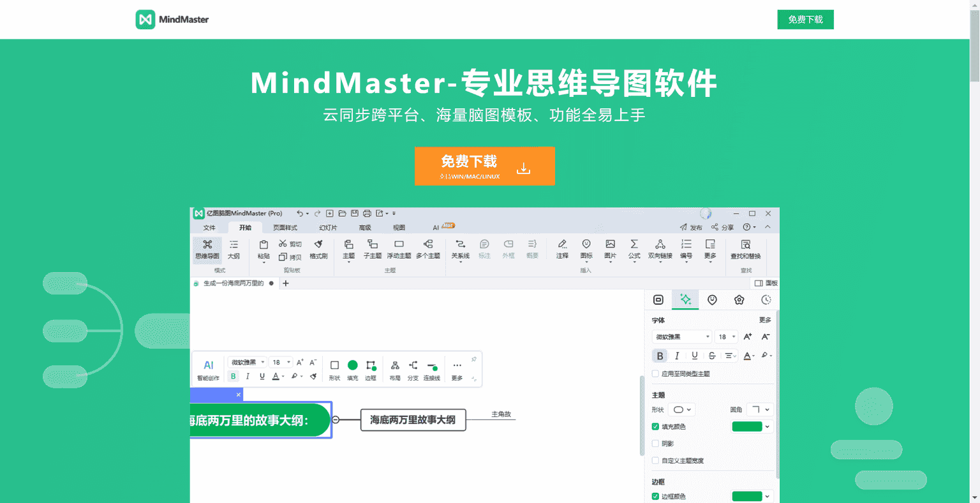Viewport: 980px width, 503px height.
Task: Uncheck the 填充颜色 checkbox
Action: (x=655, y=426)
